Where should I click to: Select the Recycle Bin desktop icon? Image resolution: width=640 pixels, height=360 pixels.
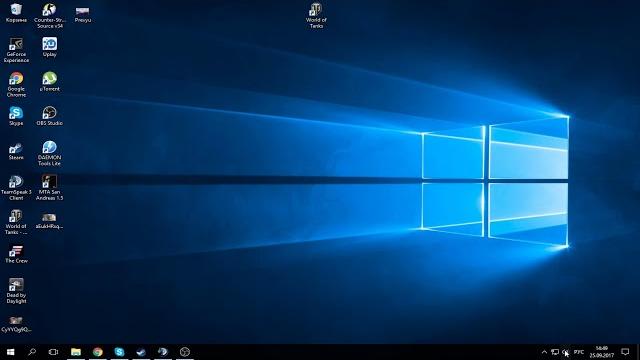pyautogui.click(x=16, y=13)
